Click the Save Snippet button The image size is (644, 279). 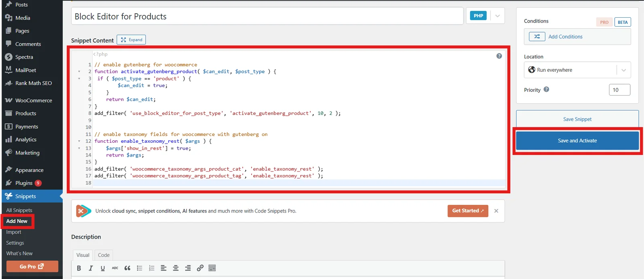coord(577,119)
